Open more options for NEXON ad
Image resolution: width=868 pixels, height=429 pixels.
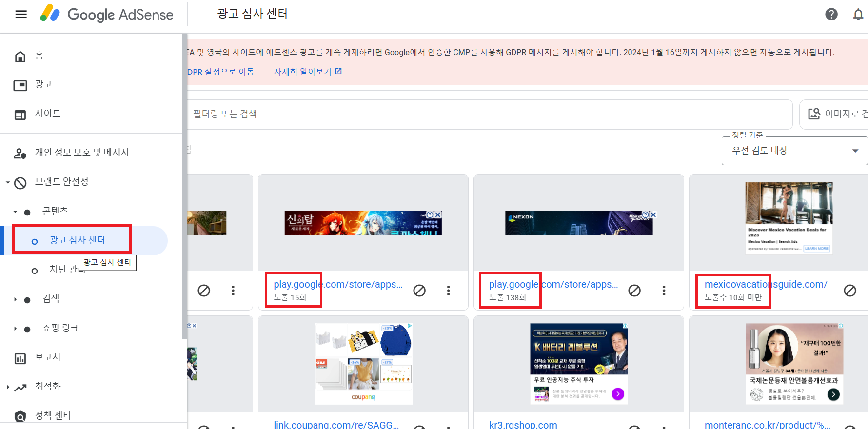tap(664, 291)
